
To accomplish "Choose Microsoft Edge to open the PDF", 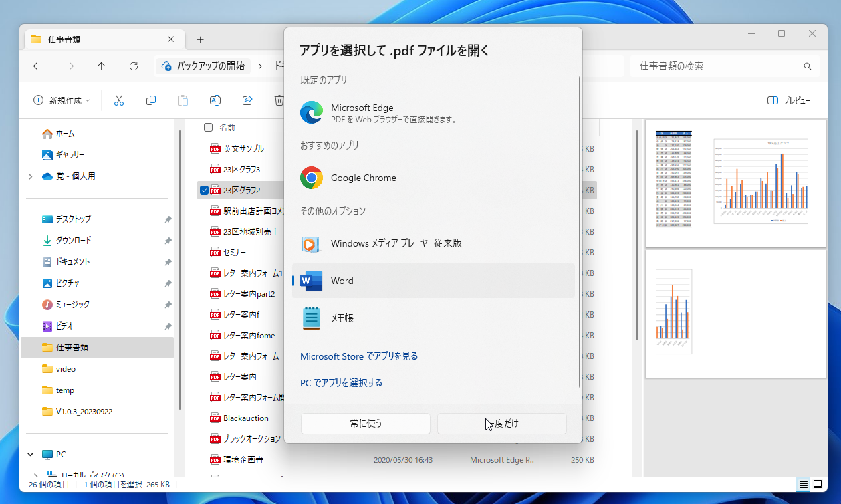I will pos(433,112).
